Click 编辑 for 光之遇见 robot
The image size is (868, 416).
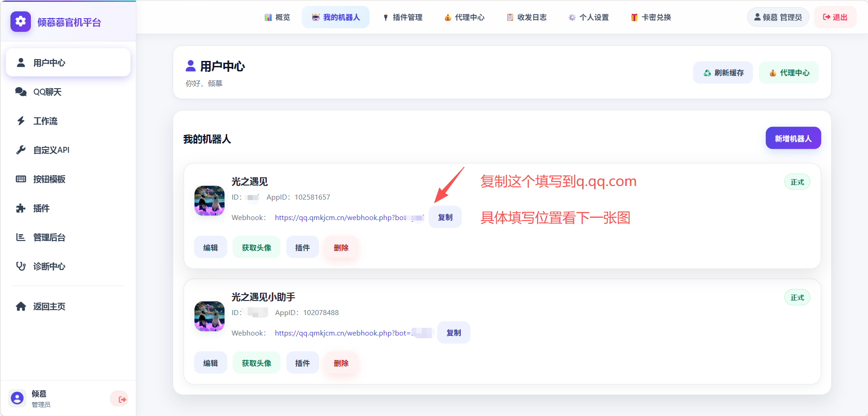click(210, 248)
